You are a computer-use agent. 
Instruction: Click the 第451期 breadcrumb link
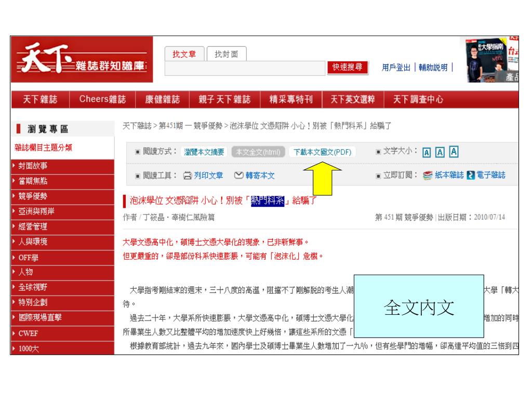(170, 126)
